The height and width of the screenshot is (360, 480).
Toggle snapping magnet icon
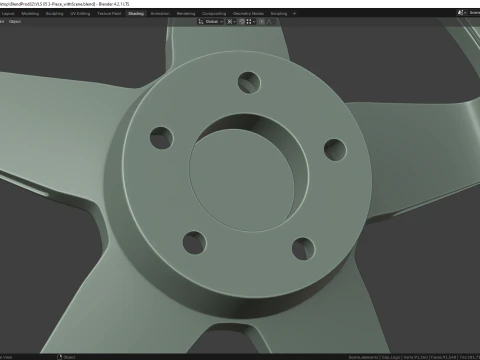click(242, 22)
